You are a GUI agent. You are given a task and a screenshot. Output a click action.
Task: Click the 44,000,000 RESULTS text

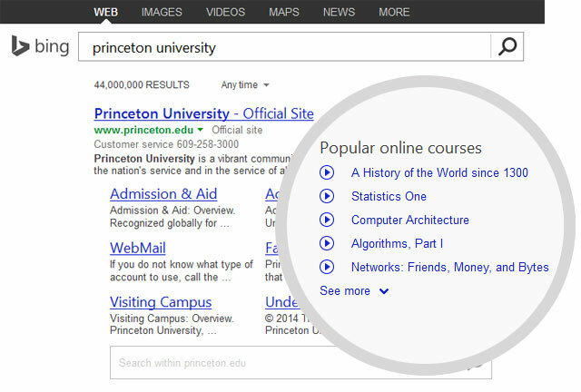pos(142,85)
